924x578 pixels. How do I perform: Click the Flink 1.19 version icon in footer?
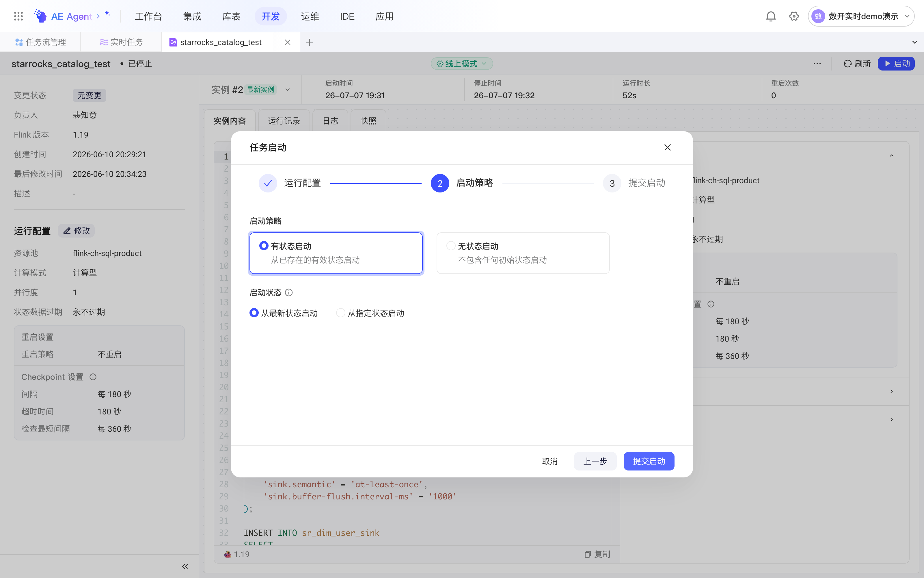[228, 554]
